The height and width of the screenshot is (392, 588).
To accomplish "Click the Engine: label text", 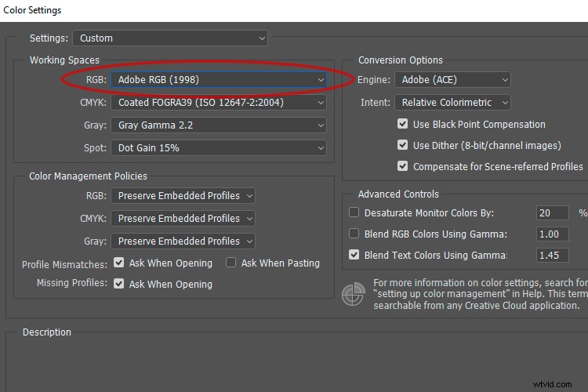I will pos(373,80).
